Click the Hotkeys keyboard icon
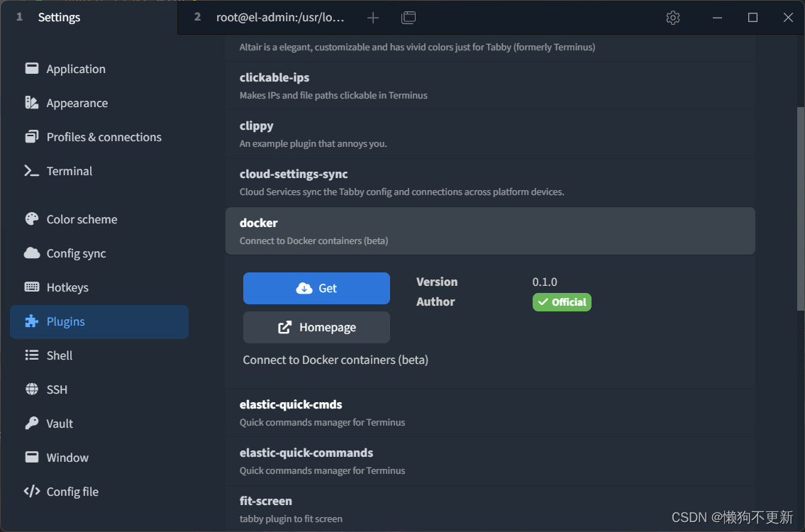This screenshot has height=532, width=805. pyautogui.click(x=32, y=287)
